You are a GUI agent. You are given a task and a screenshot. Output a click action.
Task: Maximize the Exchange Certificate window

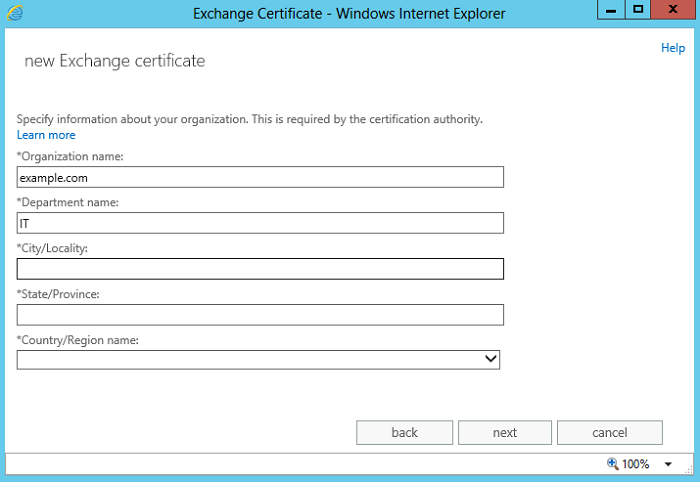pyautogui.click(x=638, y=10)
